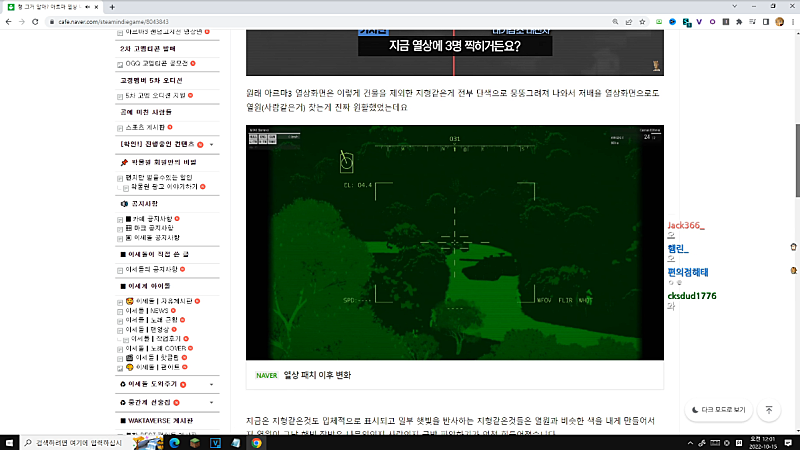Reload the current page

(35, 22)
